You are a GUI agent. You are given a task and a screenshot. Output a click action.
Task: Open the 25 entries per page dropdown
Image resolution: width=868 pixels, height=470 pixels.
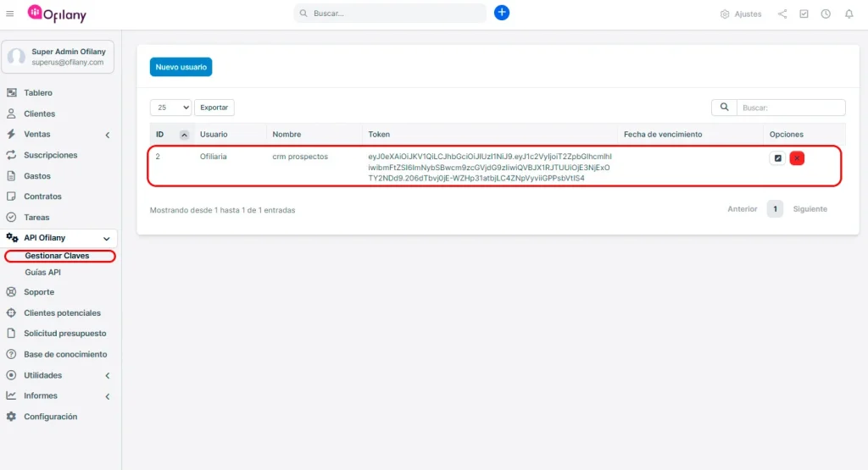click(x=170, y=108)
